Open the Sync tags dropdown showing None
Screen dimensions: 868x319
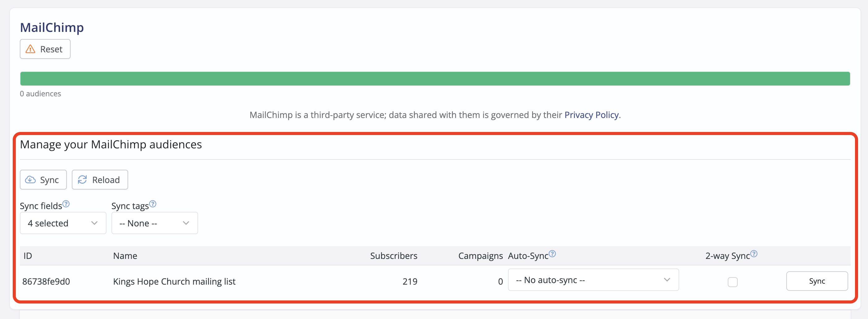[x=154, y=223]
